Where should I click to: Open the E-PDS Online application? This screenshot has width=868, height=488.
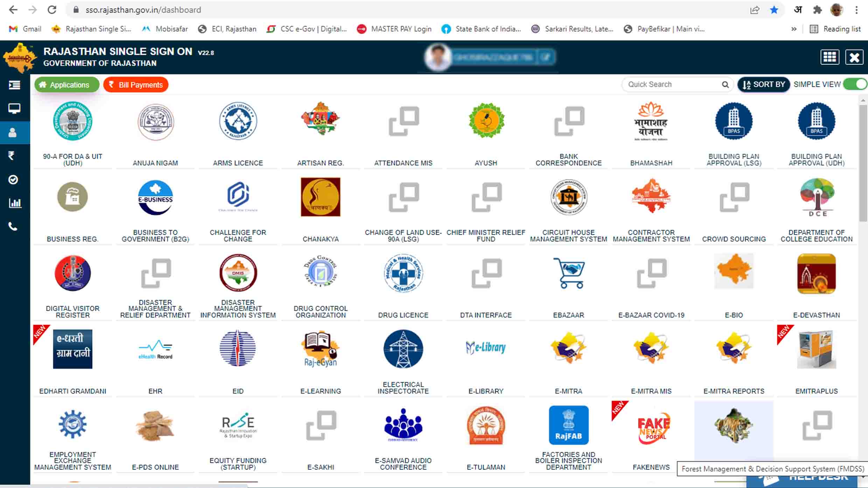(155, 426)
